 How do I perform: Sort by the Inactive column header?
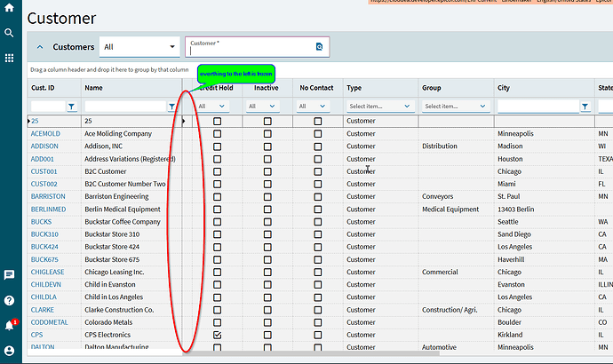[x=267, y=88]
